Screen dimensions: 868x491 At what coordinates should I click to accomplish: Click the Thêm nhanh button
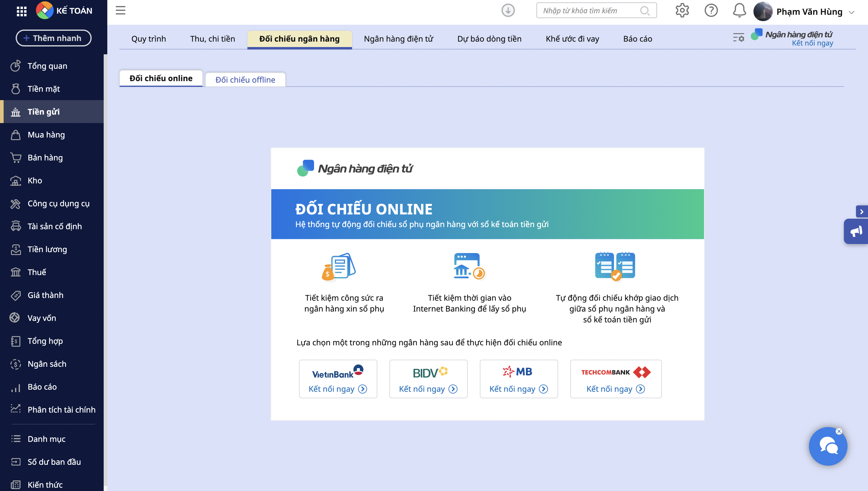point(53,38)
